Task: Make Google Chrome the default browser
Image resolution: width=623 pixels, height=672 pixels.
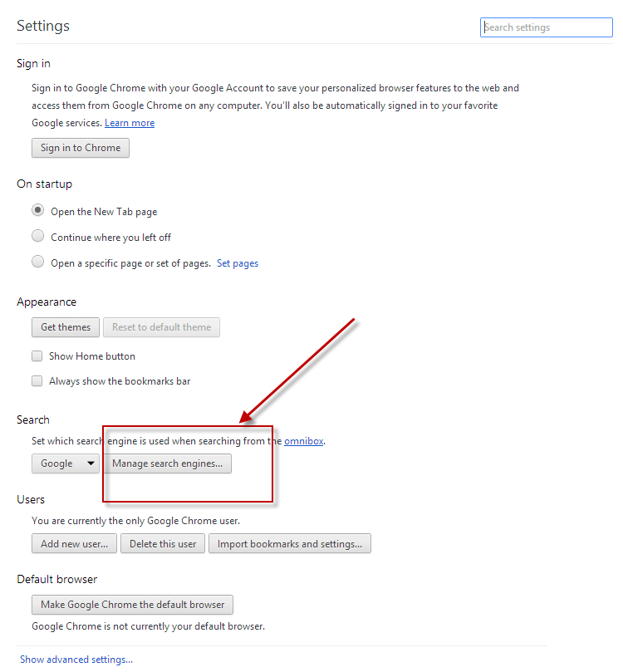Action: [133, 605]
